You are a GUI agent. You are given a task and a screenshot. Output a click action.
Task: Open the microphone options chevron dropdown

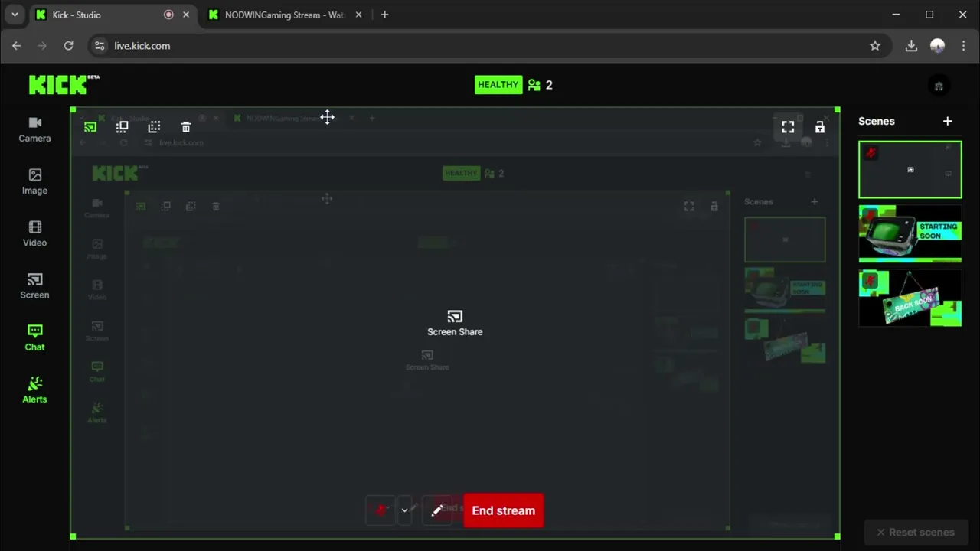click(x=405, y=510)
